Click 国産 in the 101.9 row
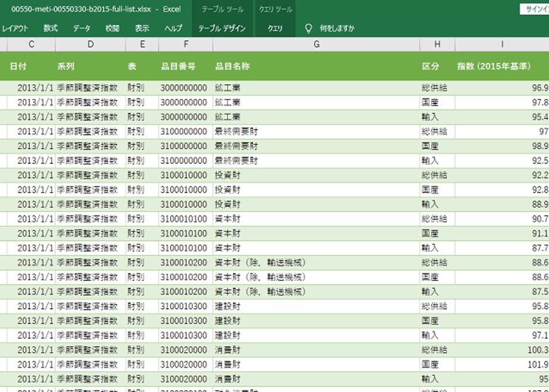The image size is (549, 392). 430,365
